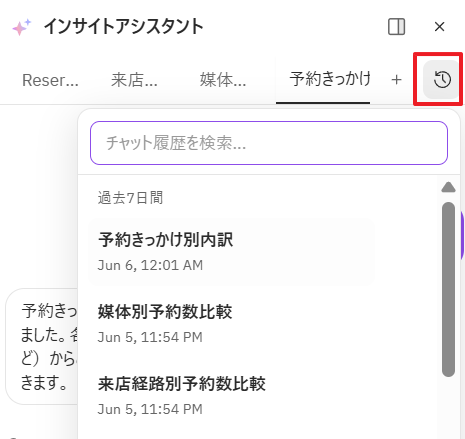Open 来店経路別予約数比較 chat history entry
Viewport: 465px width, 439px height.
pyautogui.click(x=231, y=395)
